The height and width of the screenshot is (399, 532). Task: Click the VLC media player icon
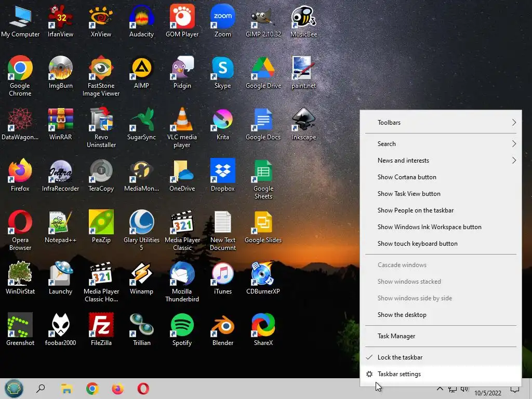click(182, 128)
